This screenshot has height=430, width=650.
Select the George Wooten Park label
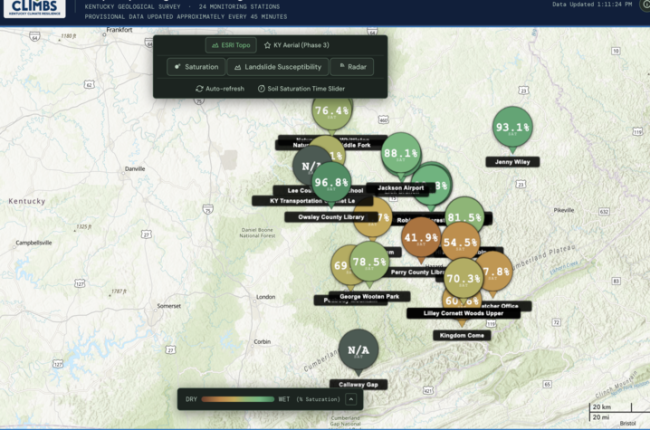point(369,296)
